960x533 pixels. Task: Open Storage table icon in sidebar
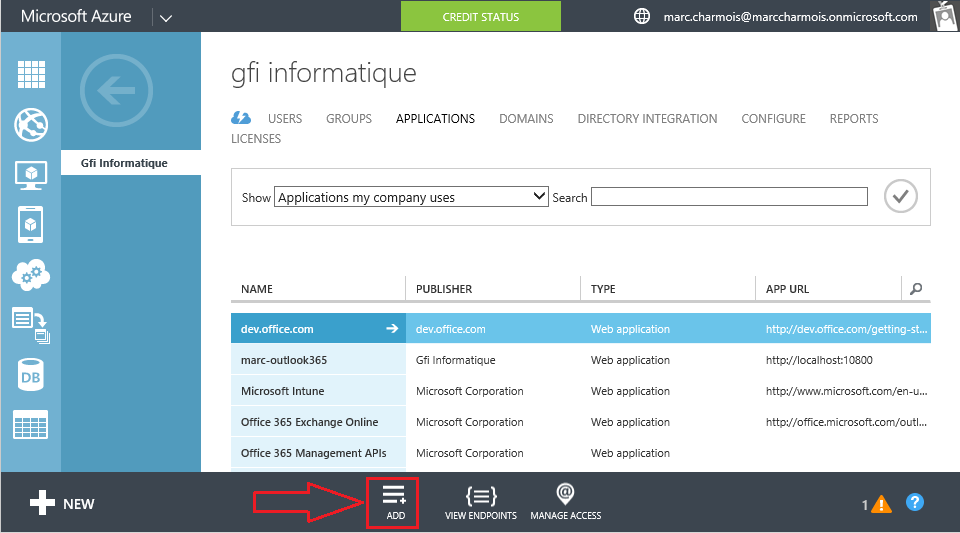click(31, 425)
